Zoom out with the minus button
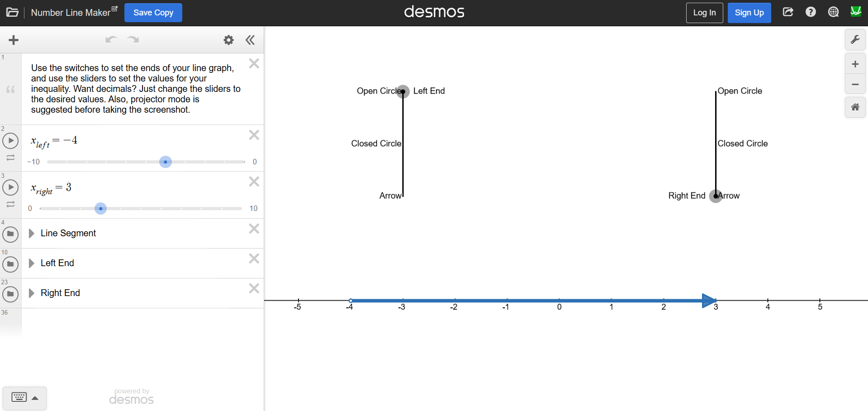The height and width of the screenshot is (411, 868). tap(855, 84)
